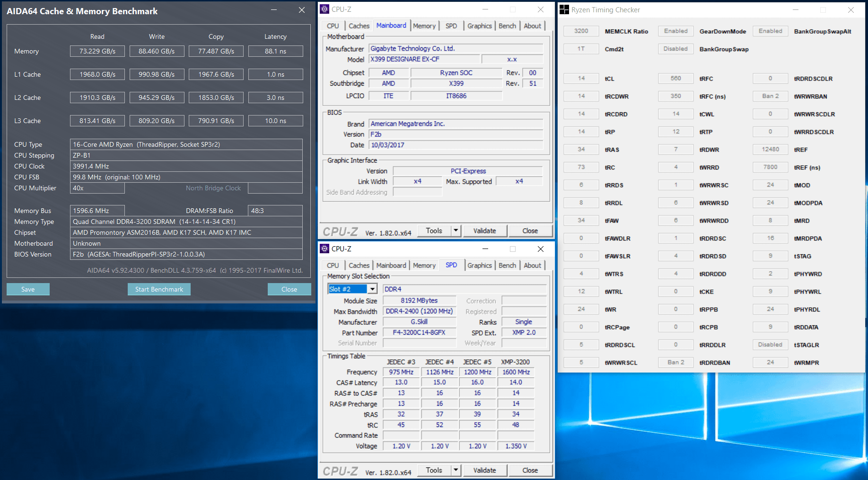Minimize the Ryzen Timing Checker window
868x480 pixels.
(796, 9)
